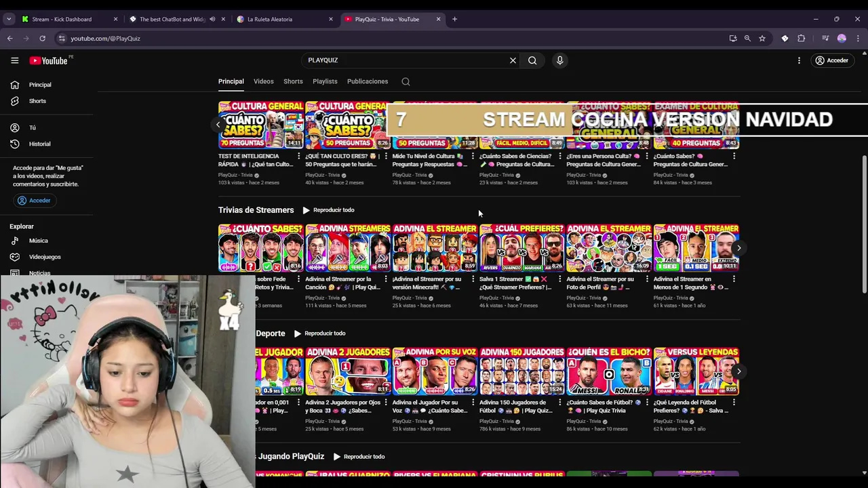Go back to previous page
Screen dimensions: 868x488
(x=9, y=39)
